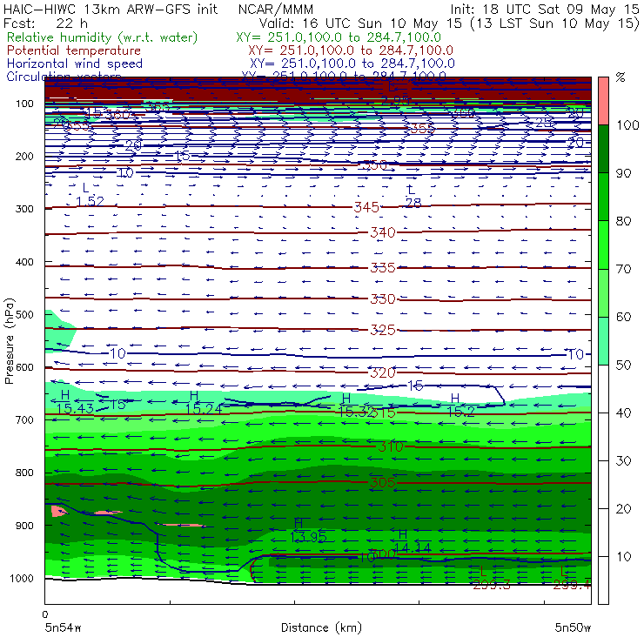This screenshot has width=644, height=644.
Task: Select the '0' distance axis origin label
Action: click(x=45, y=614)
